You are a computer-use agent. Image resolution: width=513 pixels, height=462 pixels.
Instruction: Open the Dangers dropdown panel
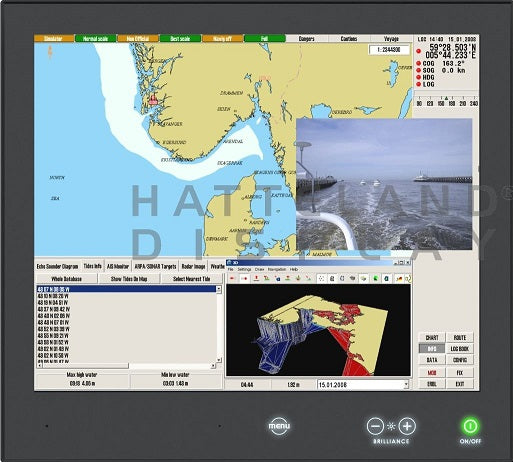(307, 39)
